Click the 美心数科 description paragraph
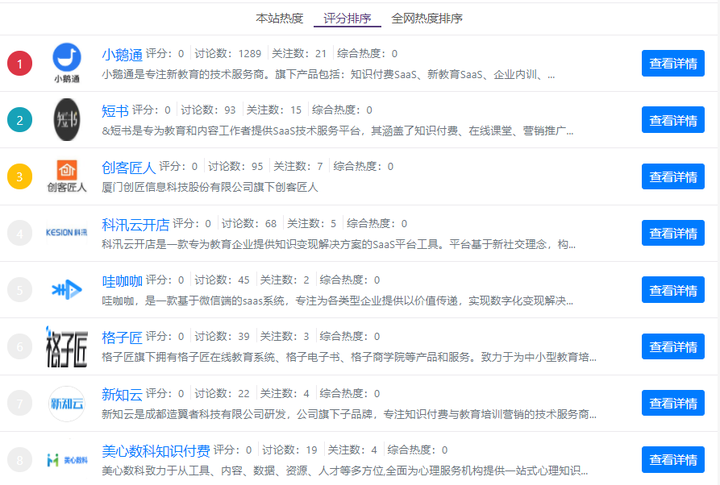Viewport: 720px width, 485px height. pyautogui.click(x=345, y=471)
